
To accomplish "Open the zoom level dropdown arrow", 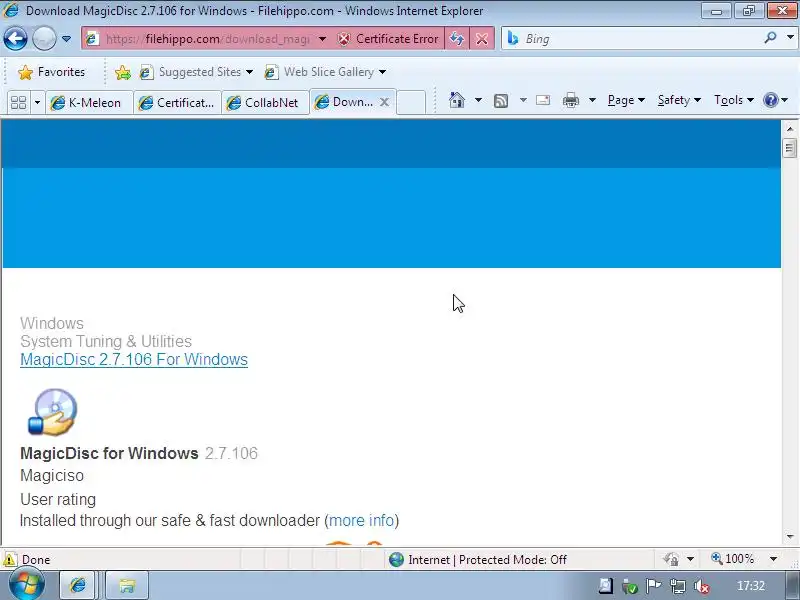I will 773,559.
